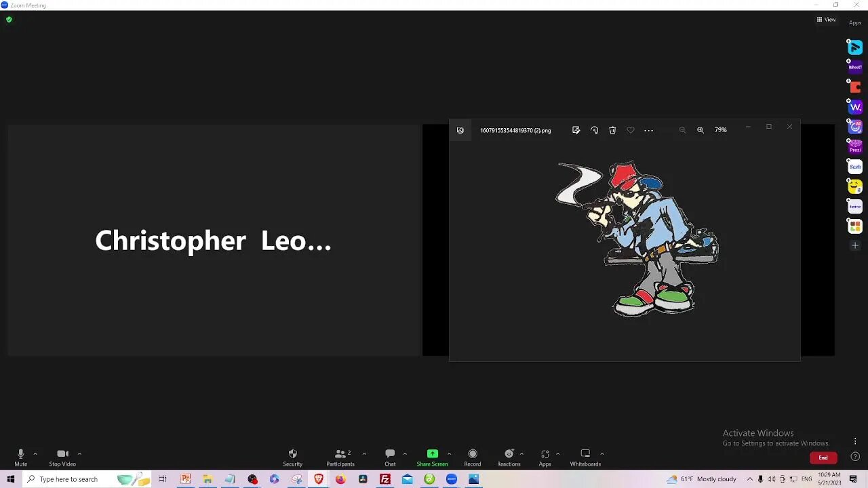This screenshot has height=488, width=868.
Task: Open Firefox from the taskbar
Action: [340, 479]
